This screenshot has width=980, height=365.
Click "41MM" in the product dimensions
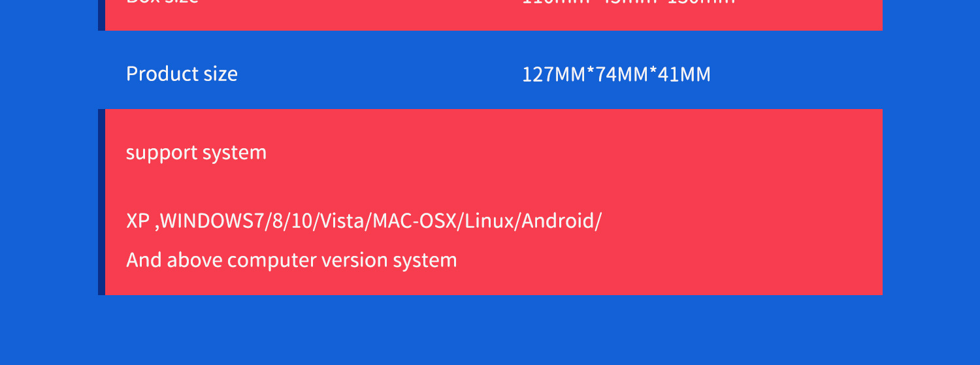[684, 74]
